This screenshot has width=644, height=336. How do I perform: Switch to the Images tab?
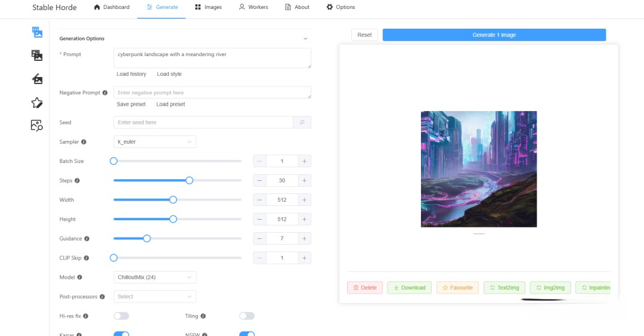[208, 7]
